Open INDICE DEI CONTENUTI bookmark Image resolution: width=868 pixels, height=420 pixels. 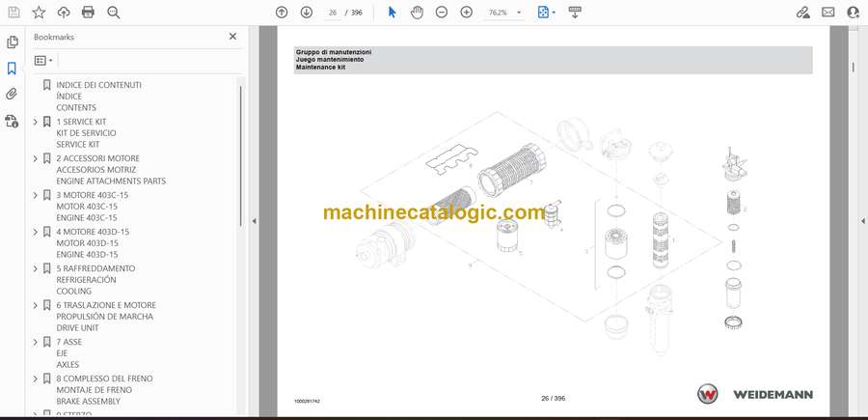[98, 85]
